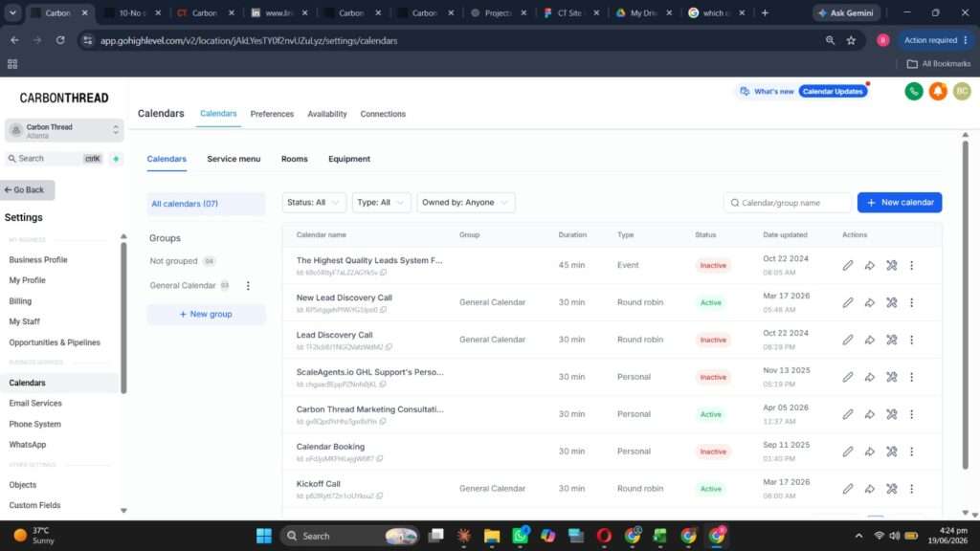Select the Equipment tab
This screenshot has height=551, width=980.
point(349,159)
